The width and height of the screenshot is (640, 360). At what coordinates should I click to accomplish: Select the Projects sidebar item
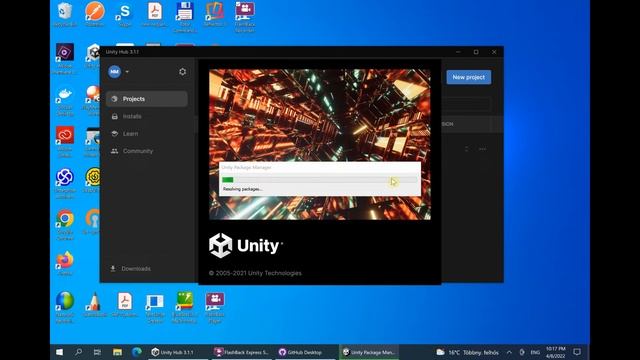point(147,99)
